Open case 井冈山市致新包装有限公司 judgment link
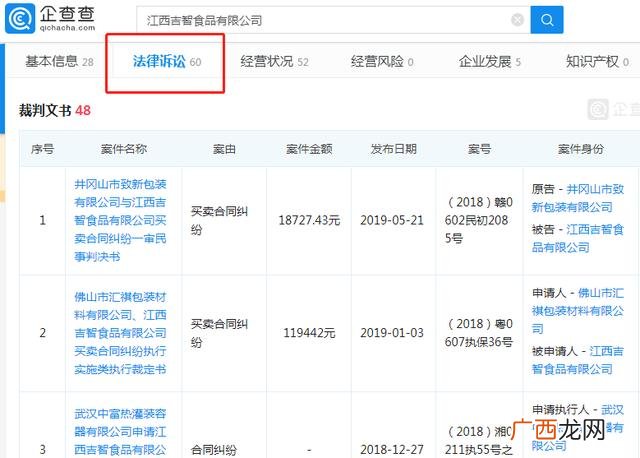This screenshot has height=458, width=640. tap(120, 220)
